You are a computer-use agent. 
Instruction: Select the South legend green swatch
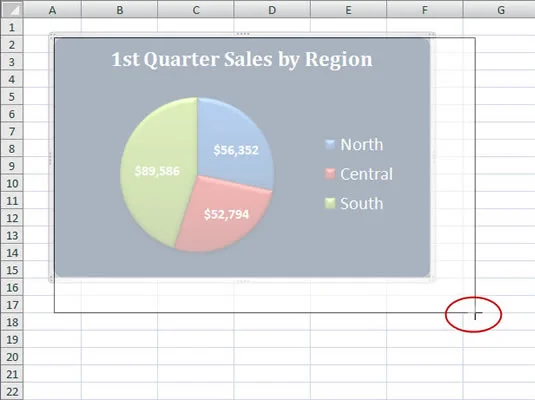click(330, 203)
